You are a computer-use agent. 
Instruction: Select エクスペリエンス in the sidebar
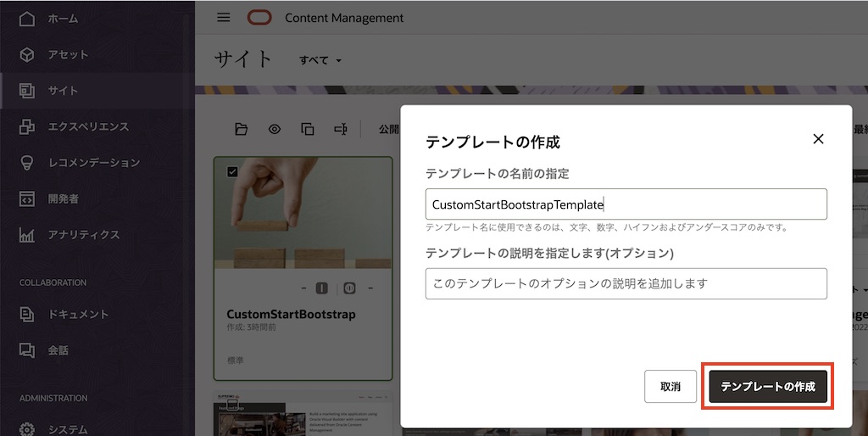pyautogui.click(x=88, y=126)
